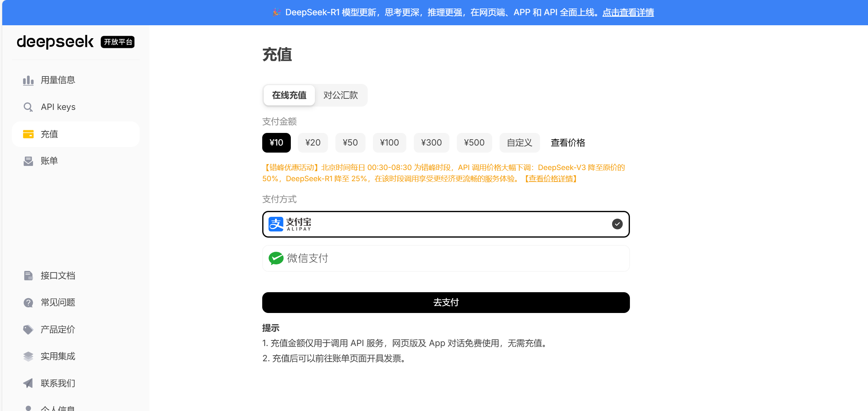Choose the ¥50 amount

click(x=350, y=143)
